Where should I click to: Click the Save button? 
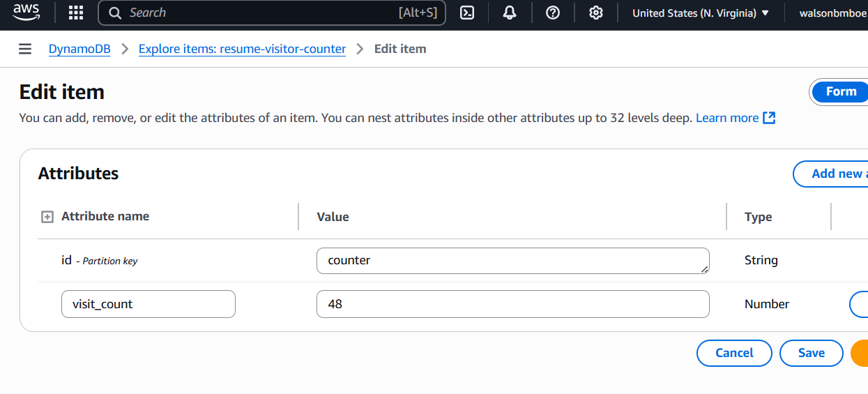812,353
